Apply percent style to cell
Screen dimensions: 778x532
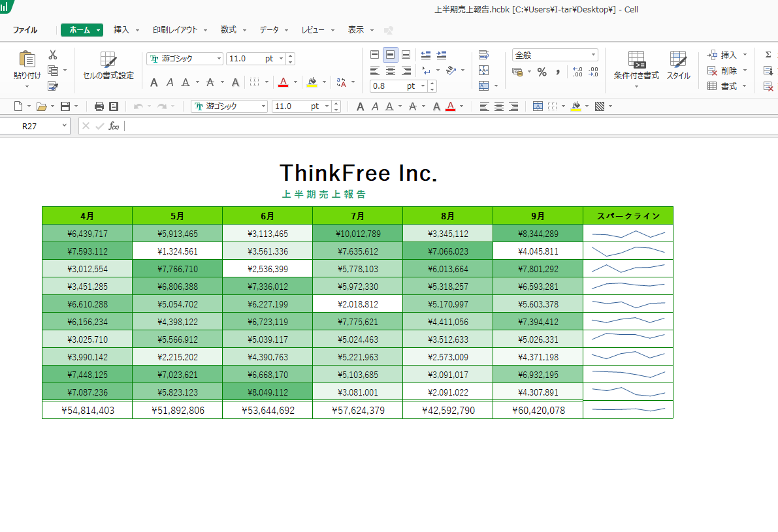click(x=542, y=72)
